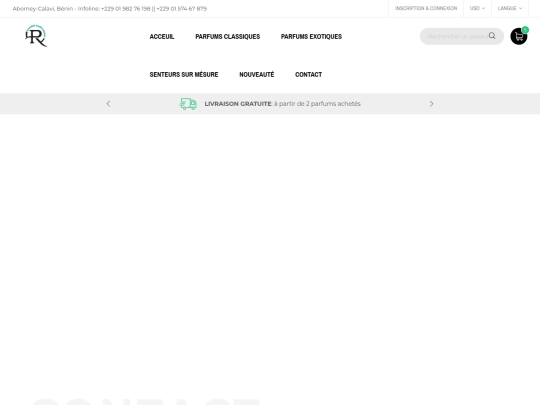Click the Abomey-Calavi infoline text

pyautogui.click(x=110, y=9)
